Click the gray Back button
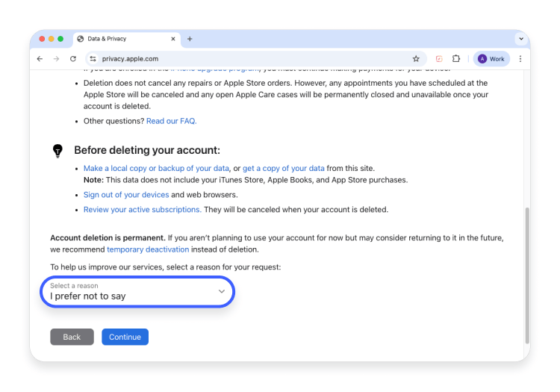560x392 pixels. [72, 337]
